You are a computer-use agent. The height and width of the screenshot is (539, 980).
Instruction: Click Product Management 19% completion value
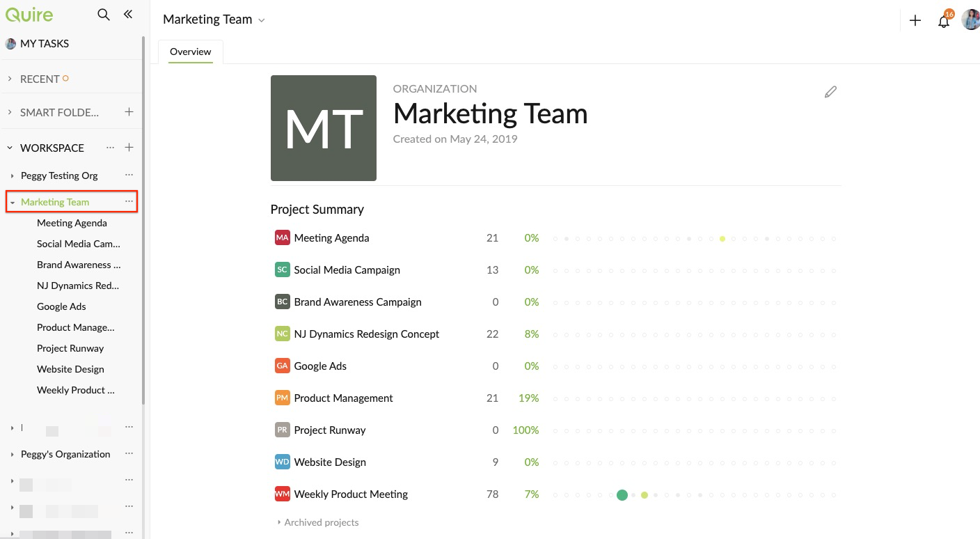click(528, 398)
